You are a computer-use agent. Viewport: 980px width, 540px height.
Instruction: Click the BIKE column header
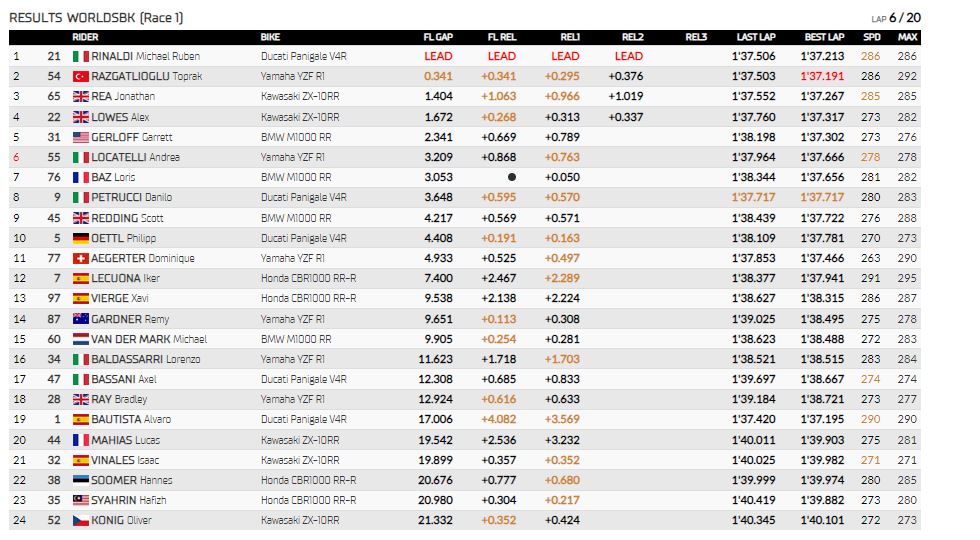click(270, 37)
